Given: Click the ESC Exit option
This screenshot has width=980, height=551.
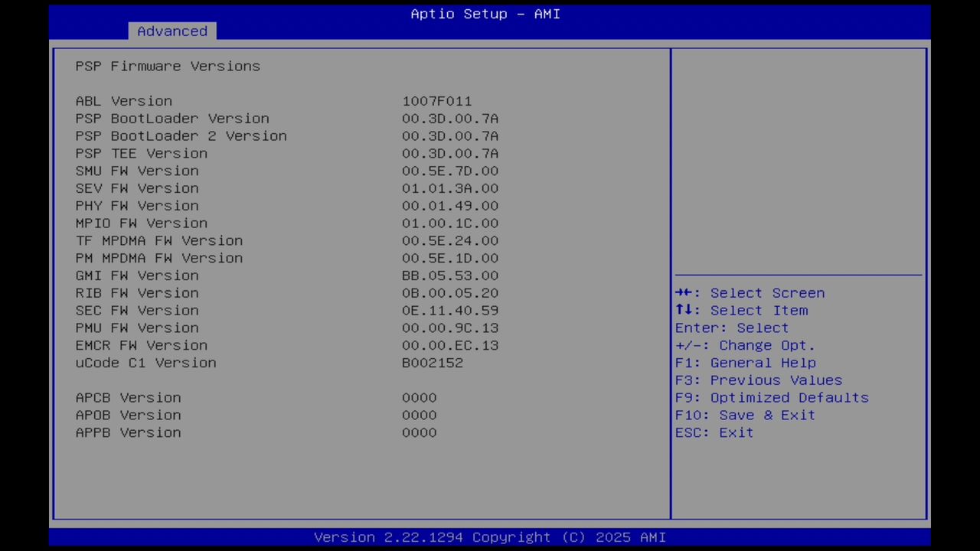Looking at the screenshot, I should click(x=713, y=432).
